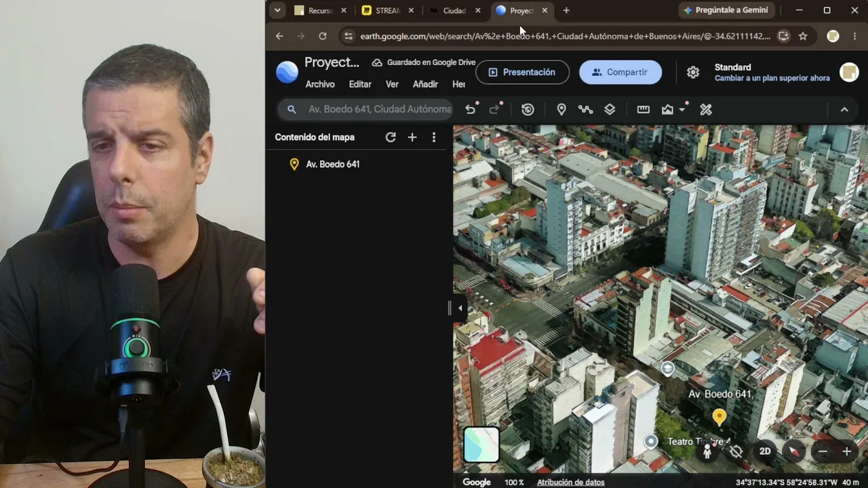This screenshot has width=868, height=488.
Task: Open the Editar menu
Action: click(360, 84)
